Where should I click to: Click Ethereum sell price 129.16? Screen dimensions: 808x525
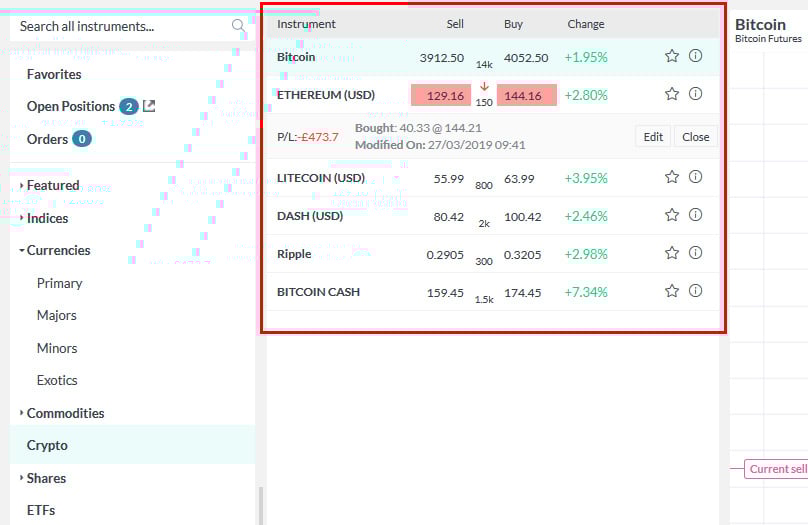pyautogui.click(x=441, y=95)
